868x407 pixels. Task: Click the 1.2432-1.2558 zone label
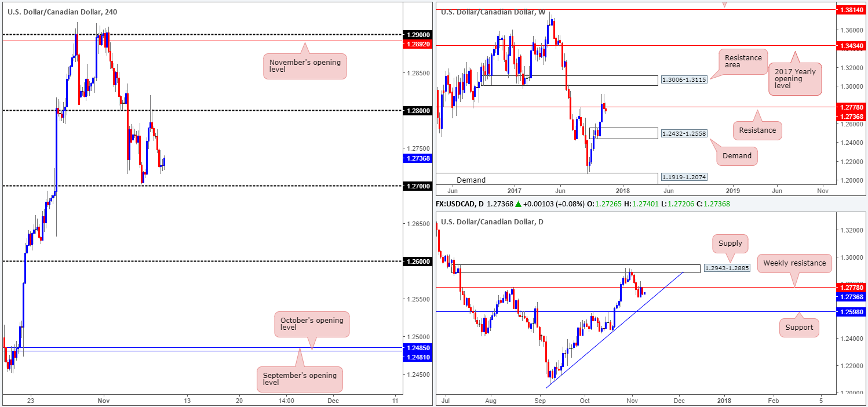pos(685,133)
